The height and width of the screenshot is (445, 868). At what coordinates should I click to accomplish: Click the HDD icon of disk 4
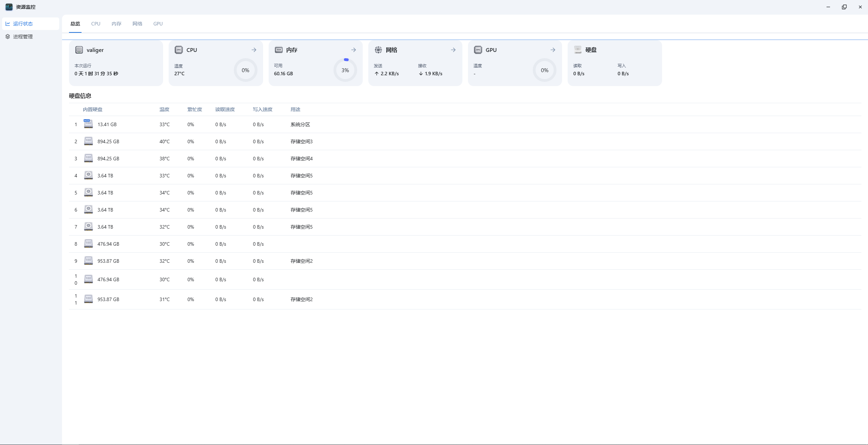(88, 175)
